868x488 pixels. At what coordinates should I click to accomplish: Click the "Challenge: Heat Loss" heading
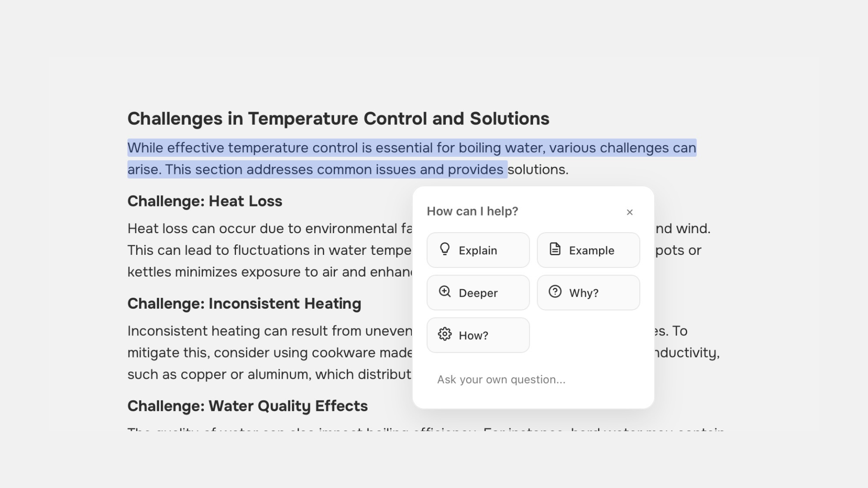[x=205, y=202]
